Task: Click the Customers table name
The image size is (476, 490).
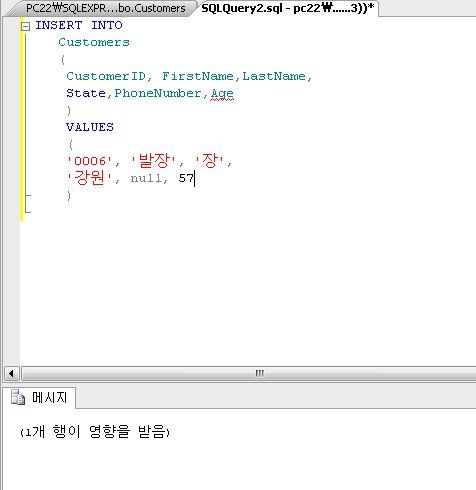Action: pyautogui.click(x=94, y=42)
